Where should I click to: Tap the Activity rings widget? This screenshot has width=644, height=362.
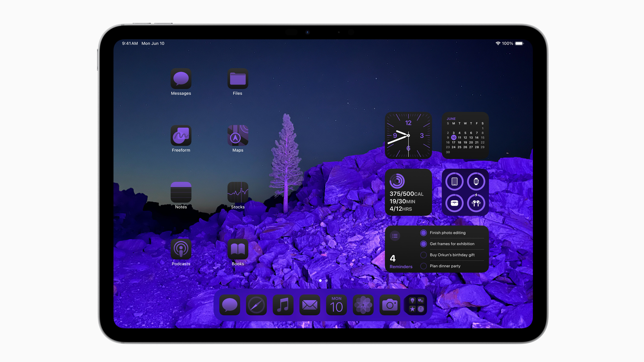[x=408, y=192]
